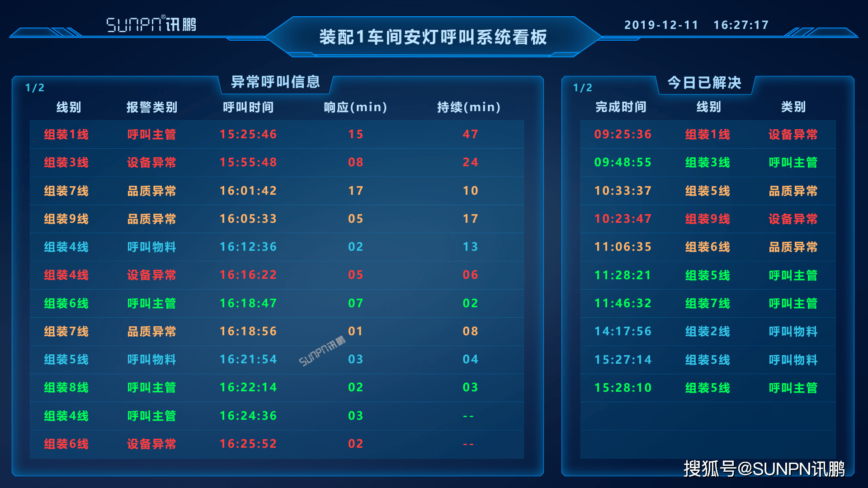This screenshot has width=868, height=488.
Task: Click the completion time 15:28:10
Action: [x=623, y=388]
